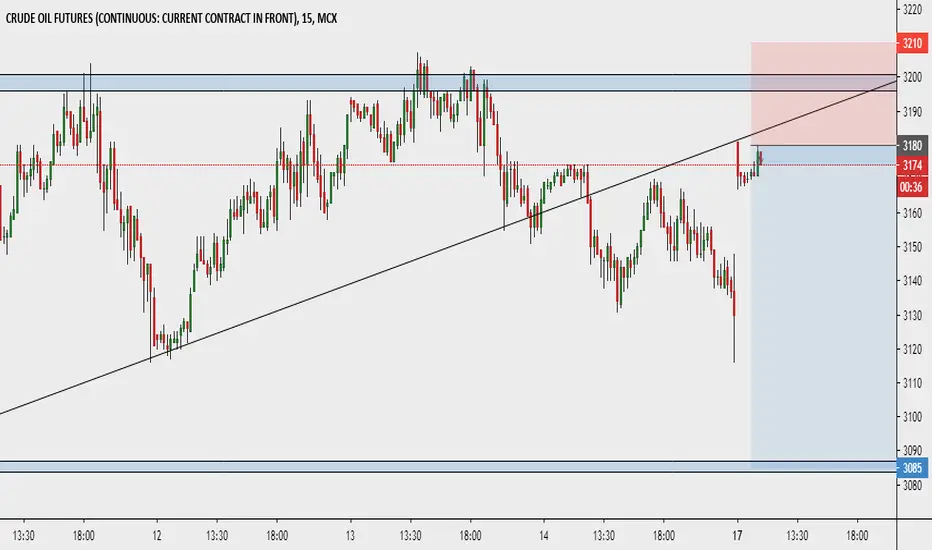Image resolution: width=932 pixels, height=550 pixels.
Task: Select the 3180 entry price label
Action: (x=912, y=146)
